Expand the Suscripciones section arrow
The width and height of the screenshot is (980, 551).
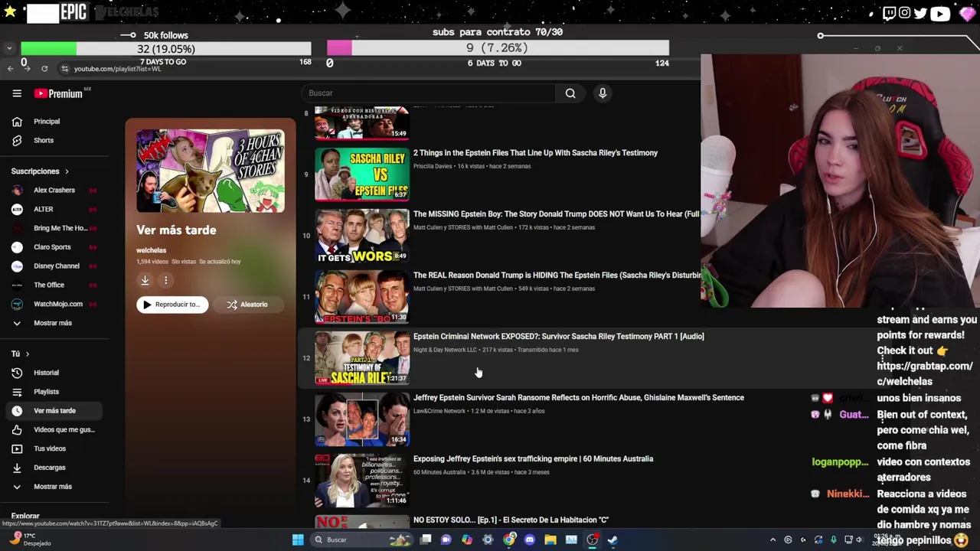pyautogui.click(x=67, y=171)
